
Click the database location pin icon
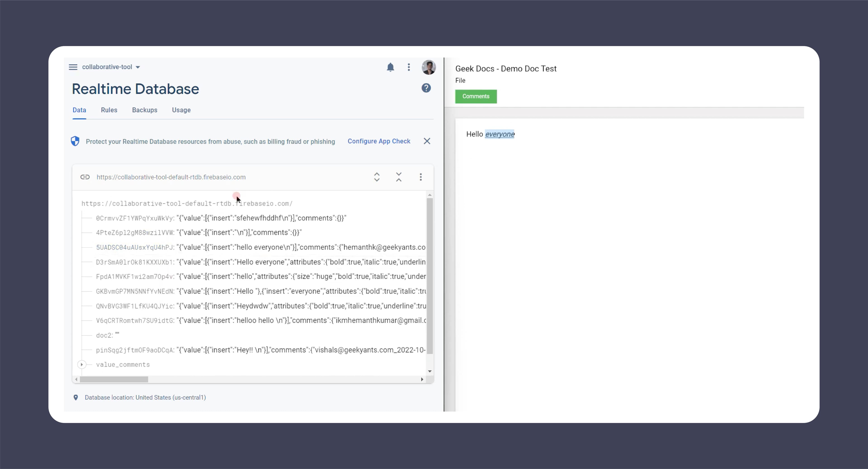click(76, 398)
